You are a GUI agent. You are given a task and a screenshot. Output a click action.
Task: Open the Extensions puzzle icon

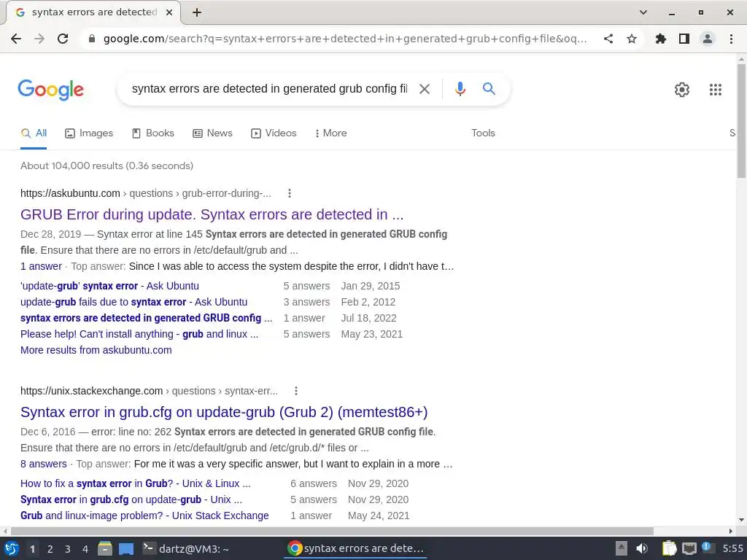coord(660,39)
